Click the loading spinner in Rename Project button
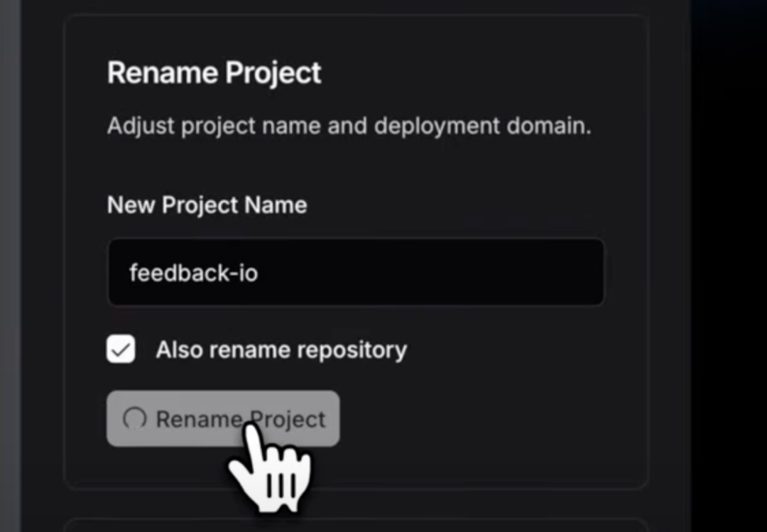 (x=134, y=419)
